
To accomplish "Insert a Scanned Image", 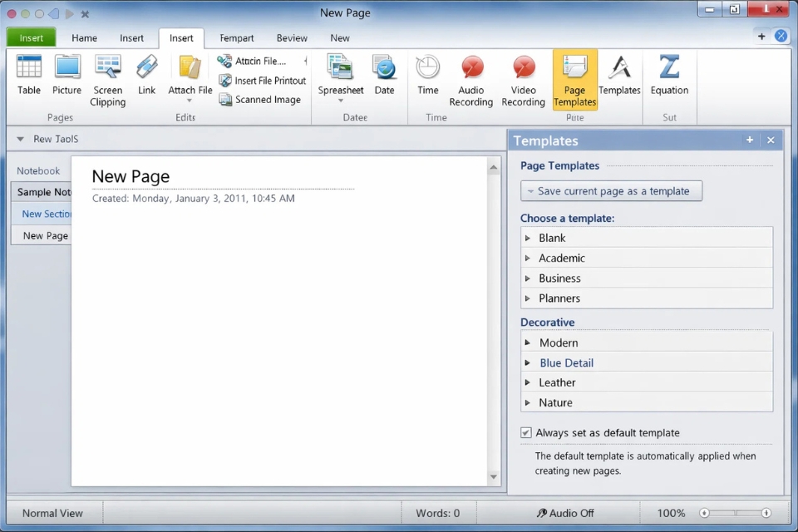I will 261,99.
